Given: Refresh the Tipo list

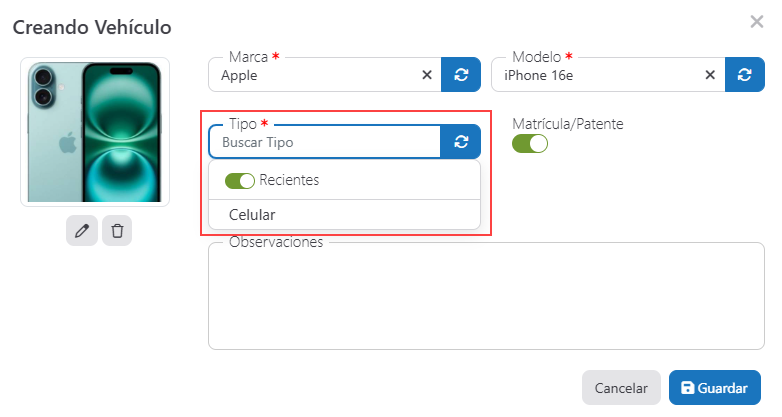Looking at the screenshot, I should click(461, 142).
